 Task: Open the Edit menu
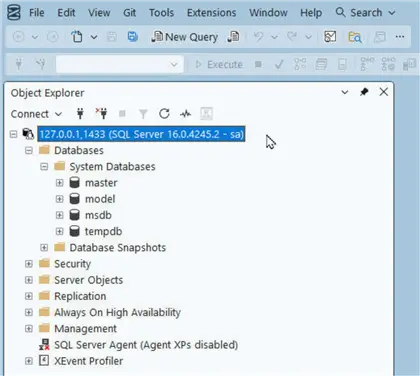coord(66,13)
